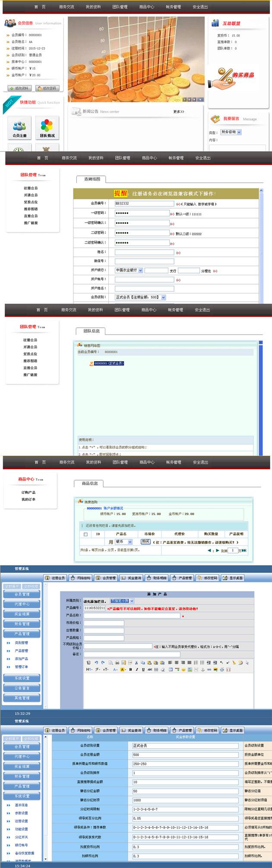Click the 会员注册金额 field containing 500
Viewport: 272px width, 868px height.
point(185,754)
